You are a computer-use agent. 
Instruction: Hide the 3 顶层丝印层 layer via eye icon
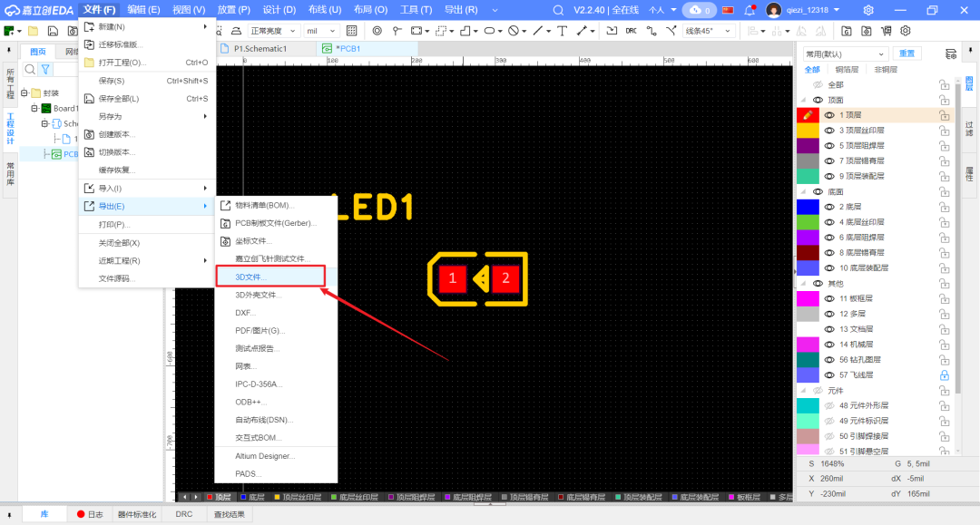click(829, 131)
